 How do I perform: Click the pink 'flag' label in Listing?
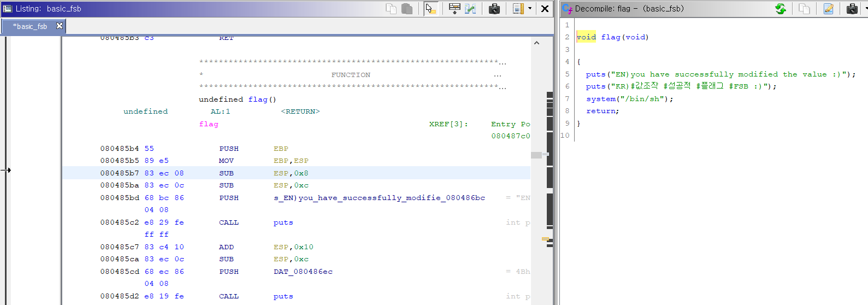tap(209, 124)
